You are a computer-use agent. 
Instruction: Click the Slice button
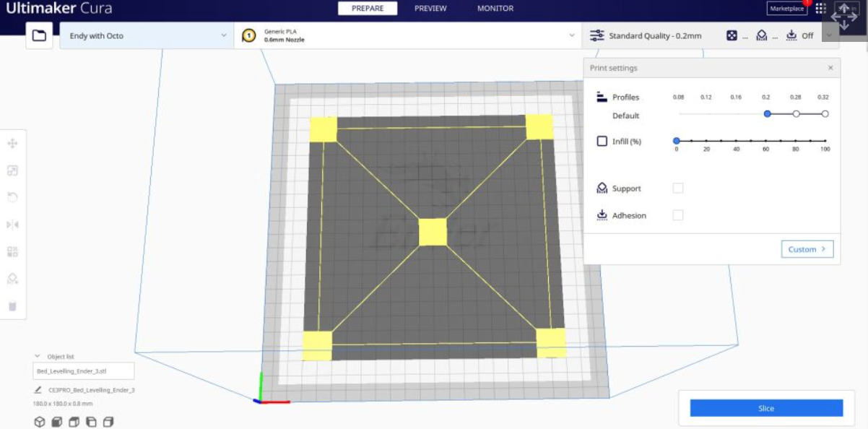pyautogui.click(x=767, y=408)
